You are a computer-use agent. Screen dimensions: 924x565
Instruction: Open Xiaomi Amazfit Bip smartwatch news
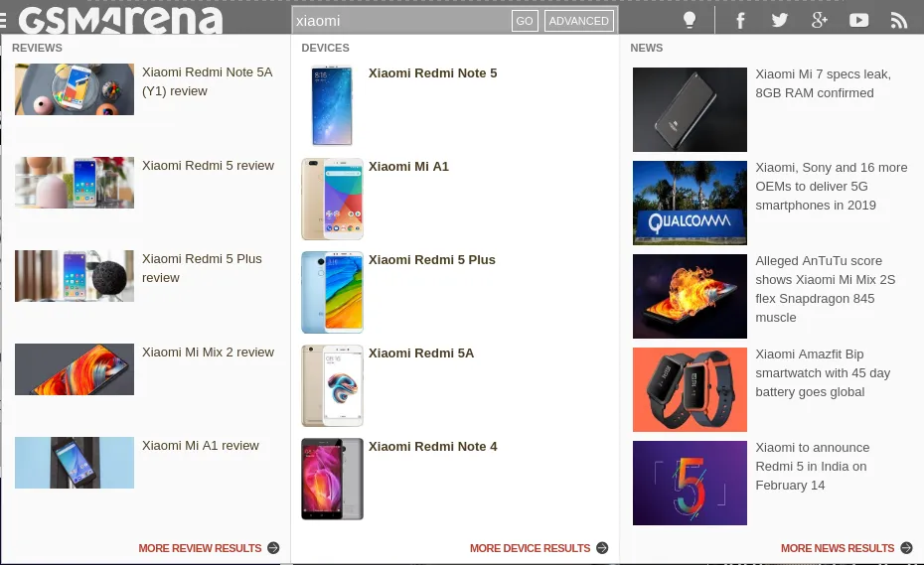tap(823, 373)
